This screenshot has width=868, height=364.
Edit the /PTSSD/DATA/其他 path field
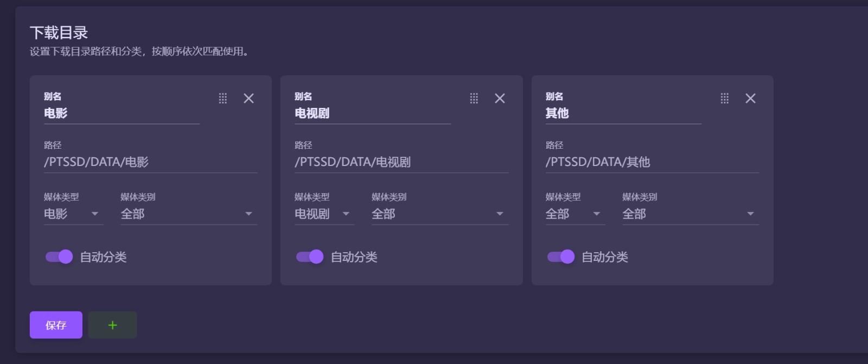652,162
